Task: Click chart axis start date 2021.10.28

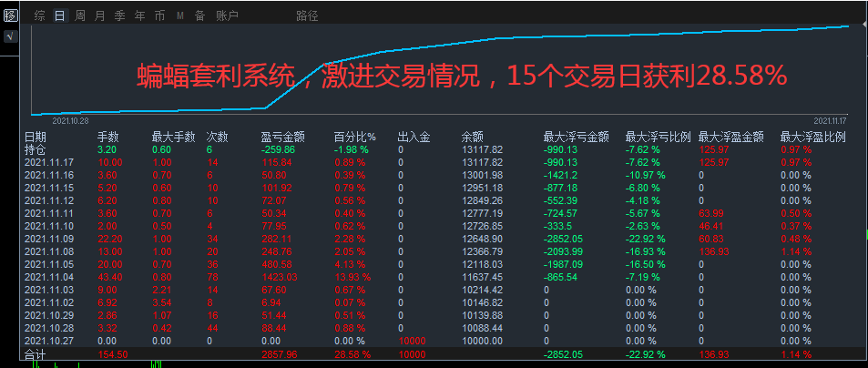Action: [x=70, y=120]
